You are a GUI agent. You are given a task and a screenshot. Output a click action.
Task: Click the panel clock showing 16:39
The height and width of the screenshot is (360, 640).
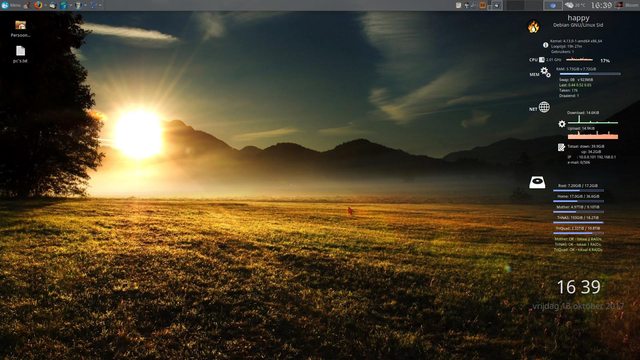(601, 5)
